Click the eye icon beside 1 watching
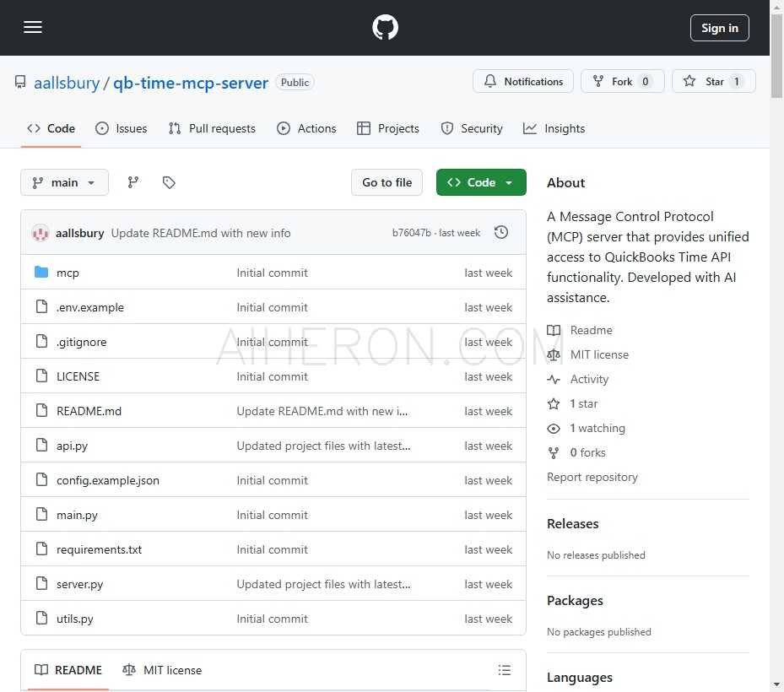Screen dimensions: 784x692 554,428
